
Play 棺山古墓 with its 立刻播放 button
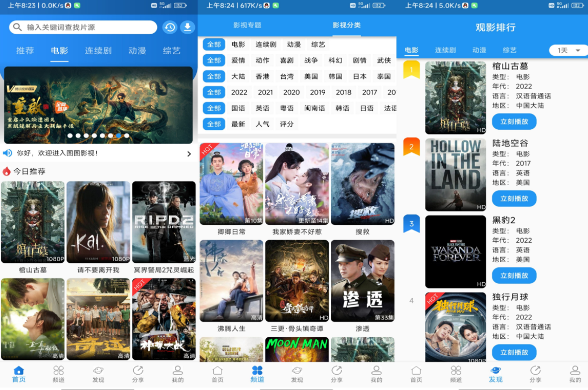pos(514,122)
